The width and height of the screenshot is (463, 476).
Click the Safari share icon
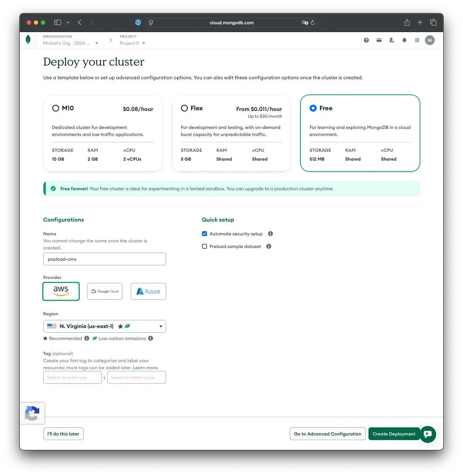tap(407, 22)
